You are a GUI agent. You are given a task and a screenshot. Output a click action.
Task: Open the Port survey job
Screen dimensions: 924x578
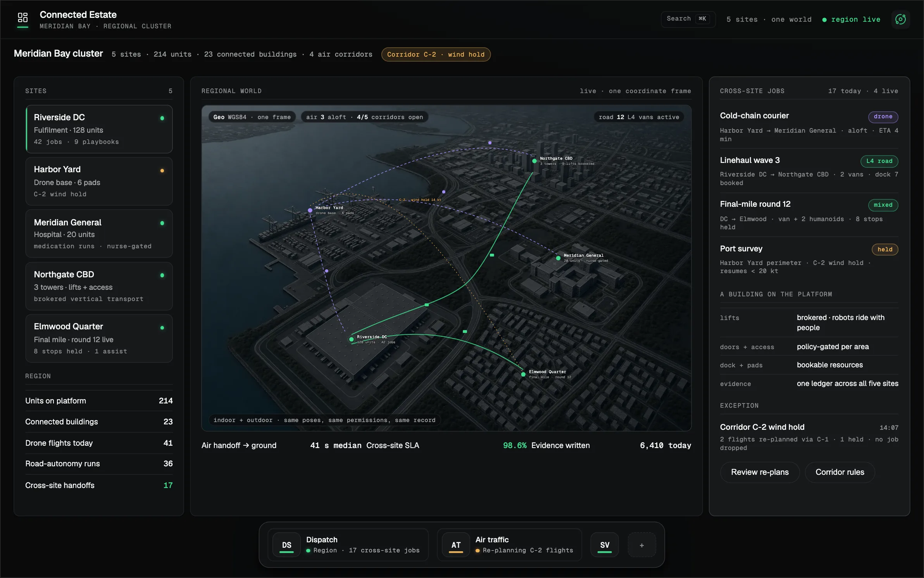(x=809, y=259)
